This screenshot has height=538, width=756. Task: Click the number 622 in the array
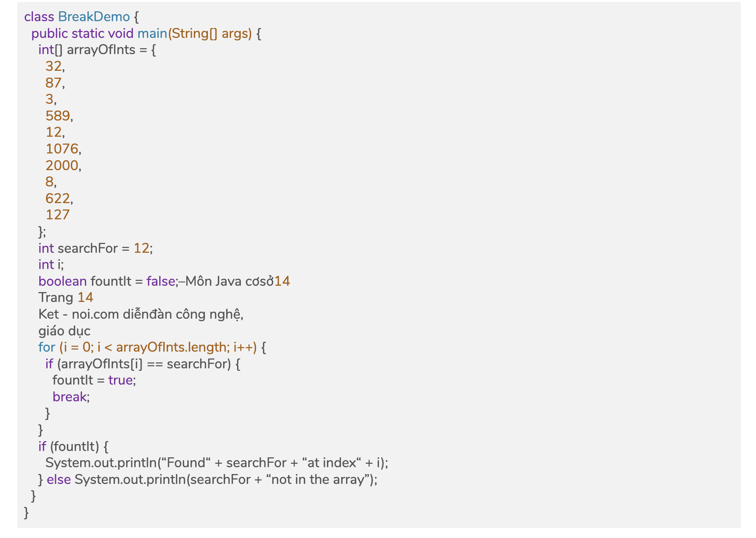pyautogui.click(x=58, y=198)
